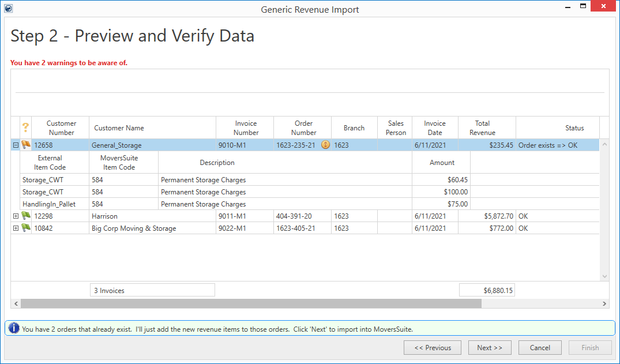Click the orange warning flag for customer 12658

pos(26,145)
